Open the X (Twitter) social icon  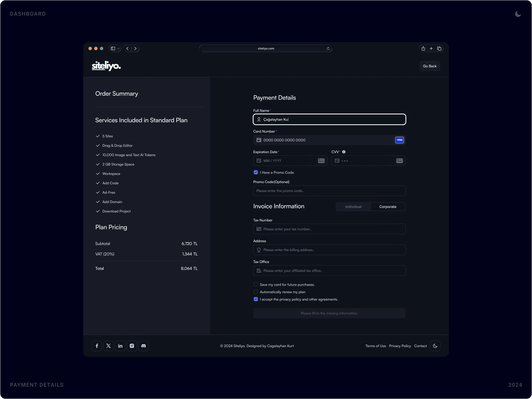(x=108, y=346)
